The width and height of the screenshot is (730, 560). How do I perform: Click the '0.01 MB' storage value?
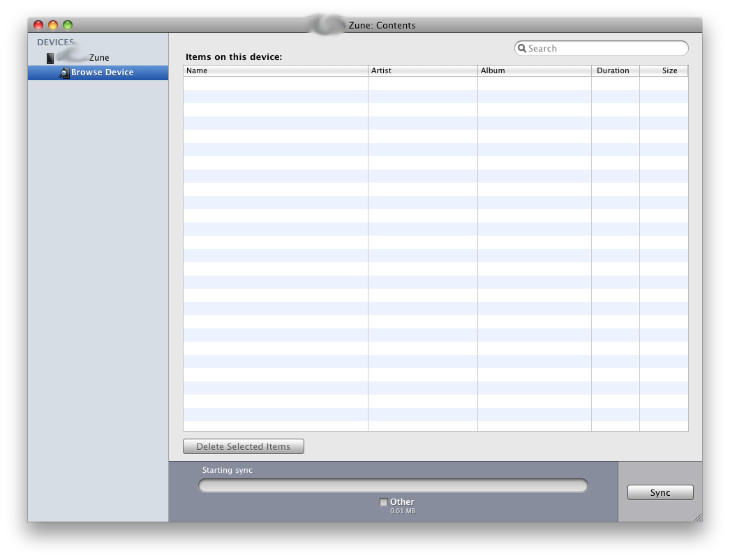coord(403,511)
